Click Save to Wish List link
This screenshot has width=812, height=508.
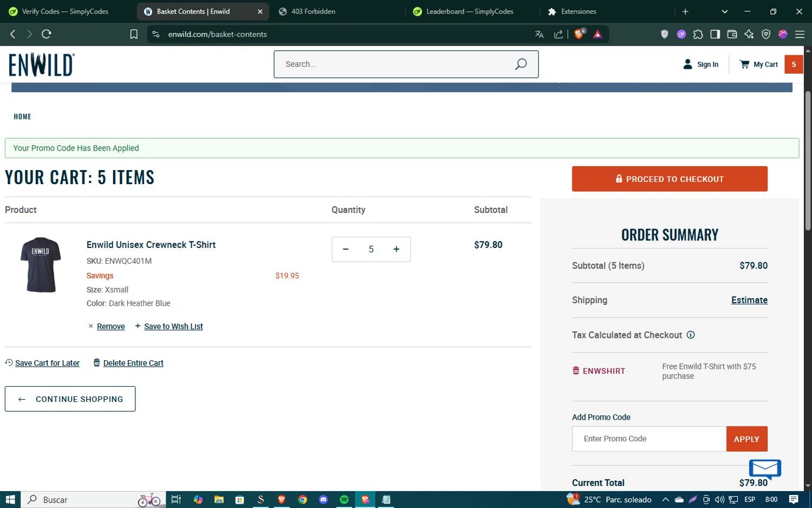173,326
